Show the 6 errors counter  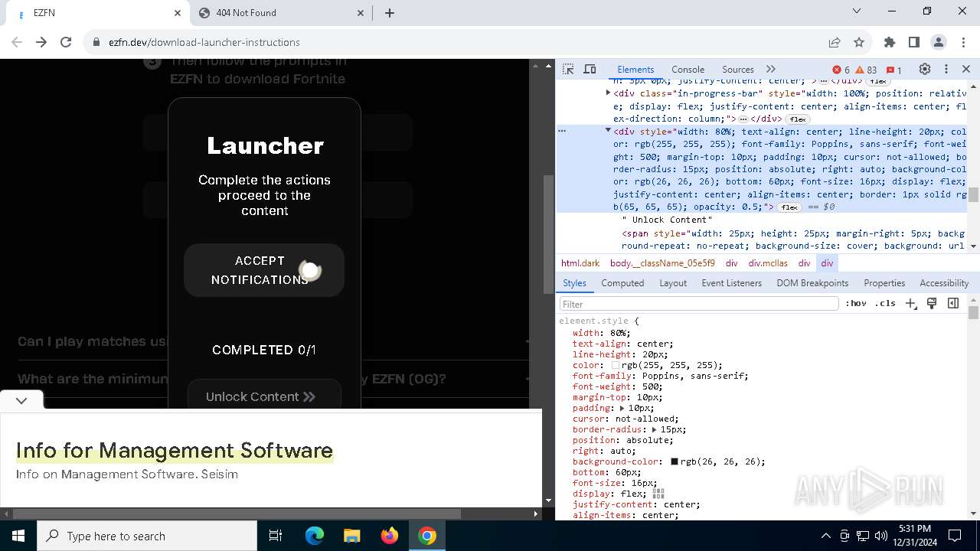click(x=841, y=70)
